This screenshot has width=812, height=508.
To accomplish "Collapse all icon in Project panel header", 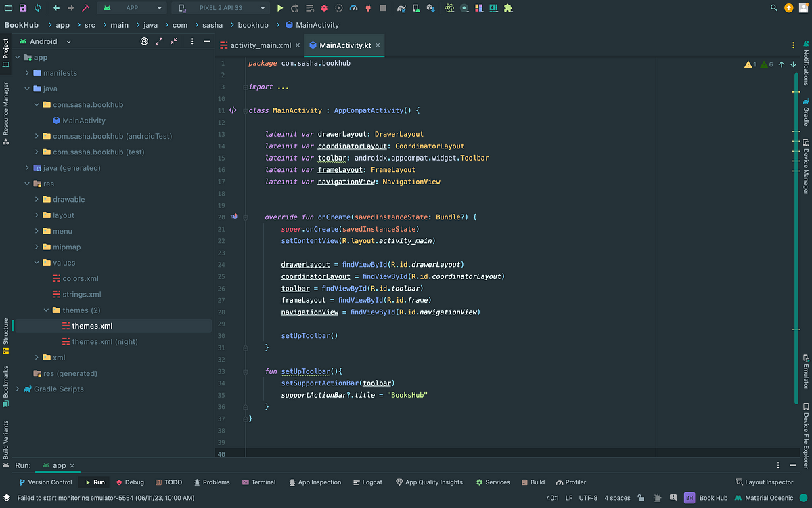I will (x=174, y=41).
